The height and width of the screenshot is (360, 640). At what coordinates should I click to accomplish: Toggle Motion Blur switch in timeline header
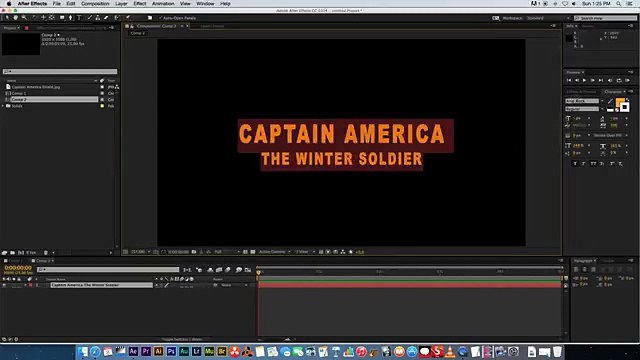tap(228, 270)
